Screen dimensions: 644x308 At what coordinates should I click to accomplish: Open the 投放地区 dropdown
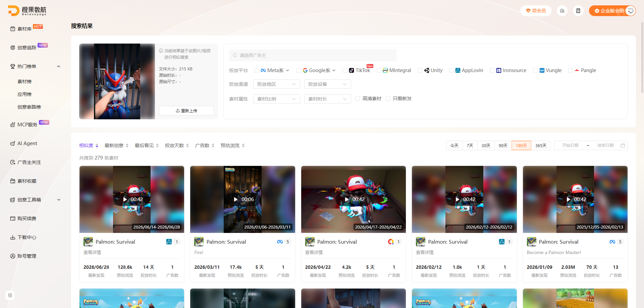pyautogui.click(x=277, y=84)
